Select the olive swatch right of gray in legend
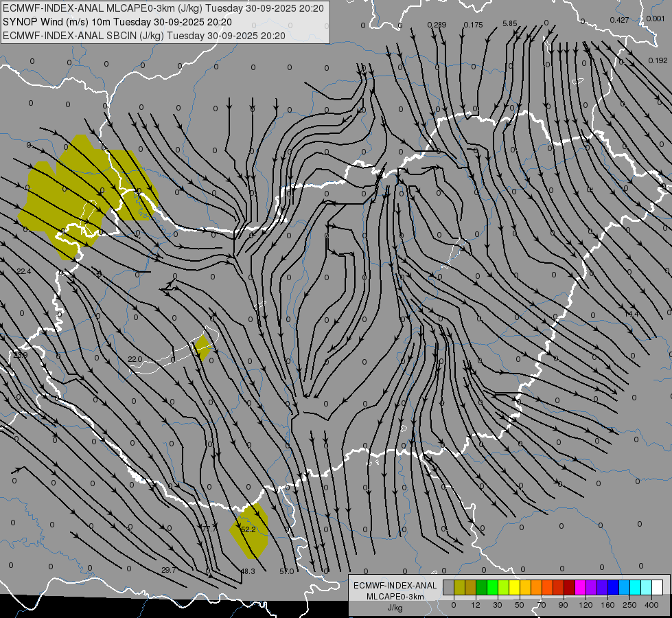This screenshot has height=618, width=672. tap(459, 587)
